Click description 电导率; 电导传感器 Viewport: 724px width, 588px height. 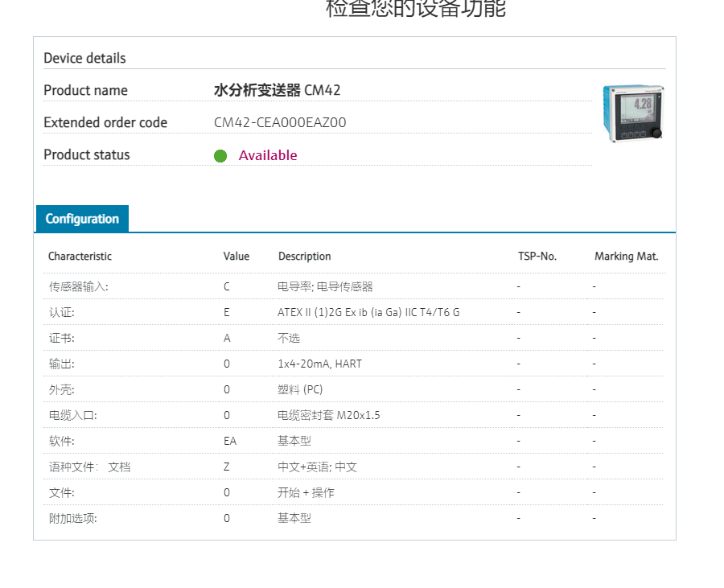tap(325, 286)
